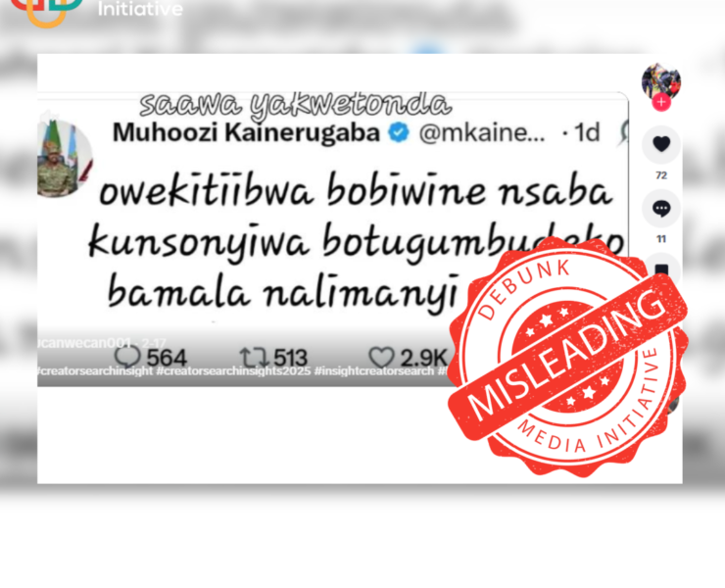Click the 1d tweet timestamp

click(587, 132)
